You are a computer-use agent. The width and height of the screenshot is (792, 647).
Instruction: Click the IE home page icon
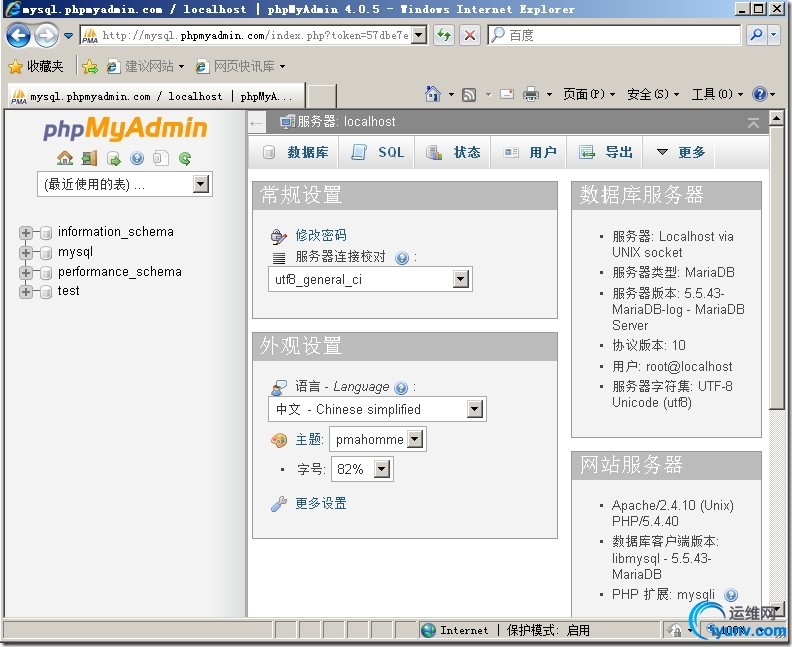[432, 94]
